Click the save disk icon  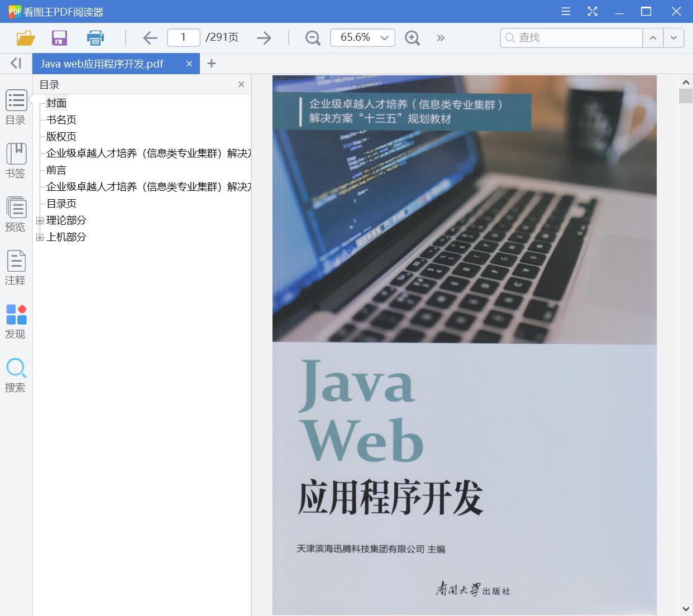[59, 38]
